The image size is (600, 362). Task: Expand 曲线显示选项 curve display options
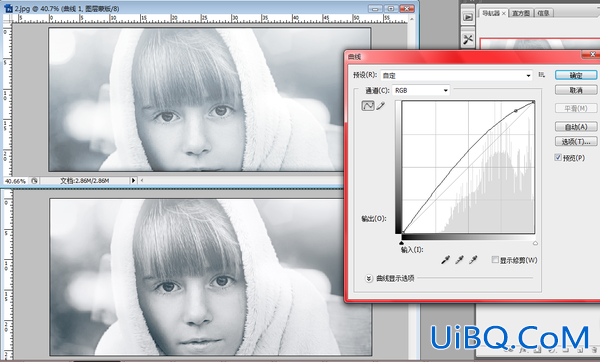pos(368,278)
